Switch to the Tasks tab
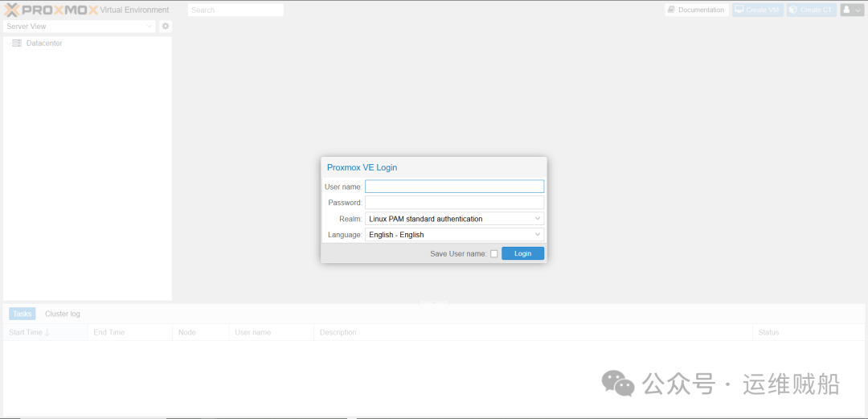The height and width of the screenshot is (419, 868). tap(23, 314)
